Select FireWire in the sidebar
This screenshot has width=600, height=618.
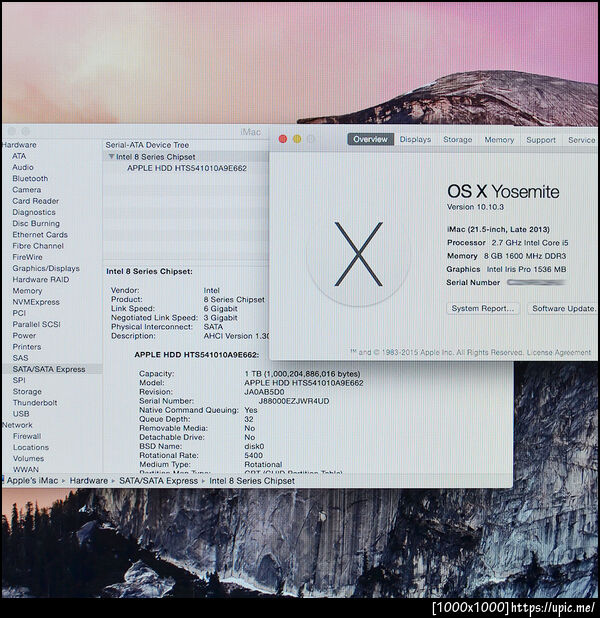[27, 257]
